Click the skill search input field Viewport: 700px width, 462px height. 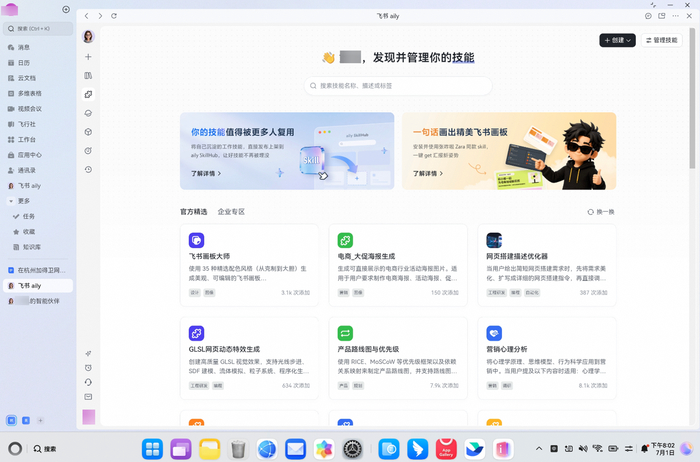click(398, 86)
